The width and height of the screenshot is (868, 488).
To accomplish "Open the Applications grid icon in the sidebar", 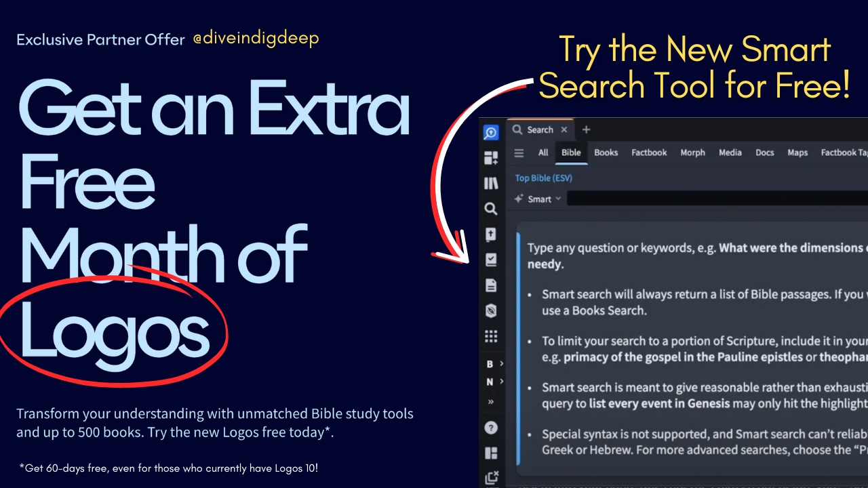I will point(491,336).
